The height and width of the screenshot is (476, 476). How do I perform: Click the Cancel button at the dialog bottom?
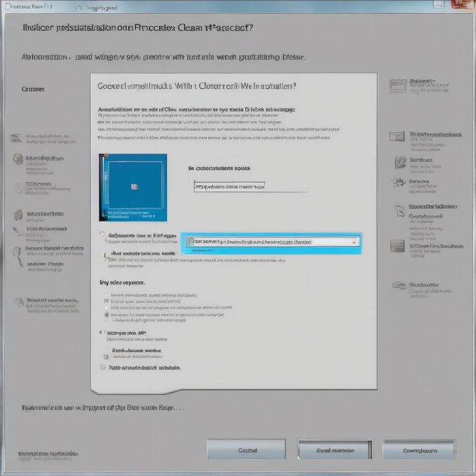246,449
